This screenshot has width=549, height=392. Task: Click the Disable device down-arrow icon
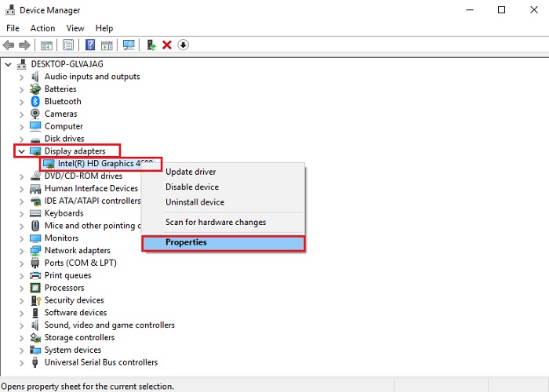coord(183,45)
